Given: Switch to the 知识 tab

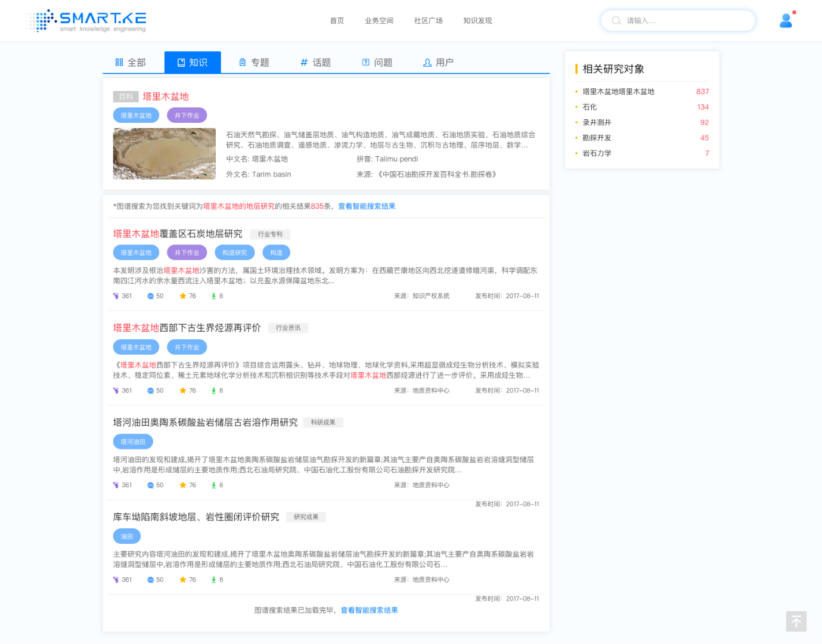Looking at the screenshot, I should click(x=193, y=62).
